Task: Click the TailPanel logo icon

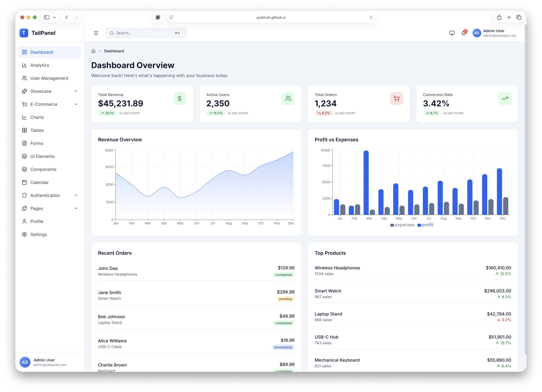Action: coord(24,33)
